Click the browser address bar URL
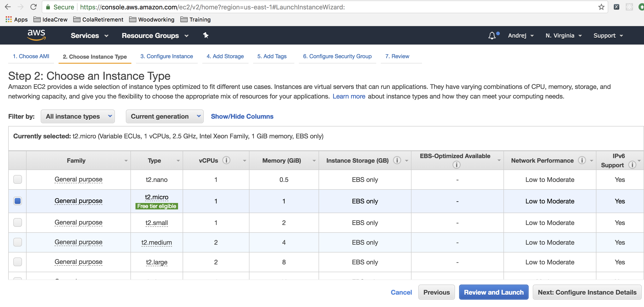Image resolution: width=644 pixels, height=307 pixels. 213,7
